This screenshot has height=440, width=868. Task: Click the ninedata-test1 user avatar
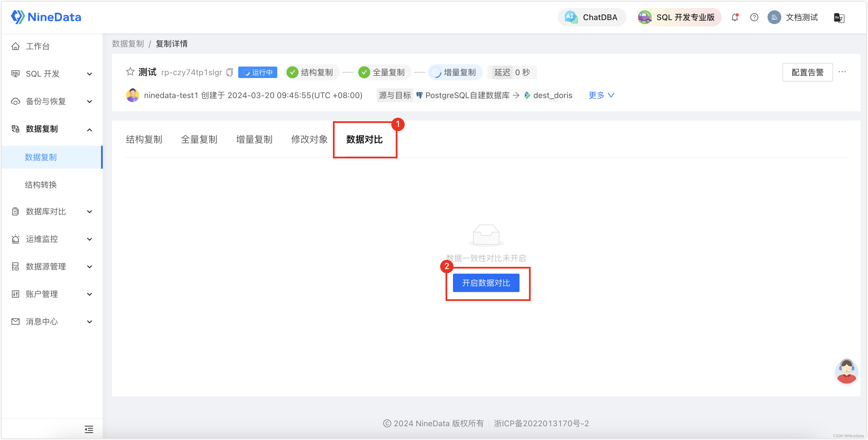133,95
